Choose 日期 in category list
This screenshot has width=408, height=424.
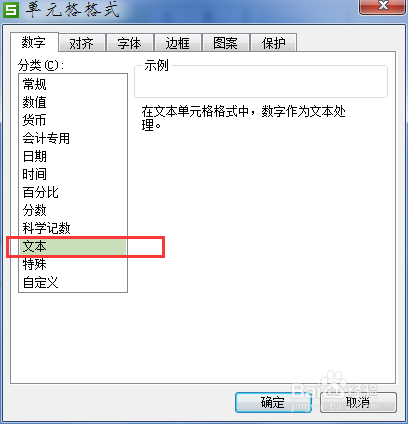pos(73,156)
